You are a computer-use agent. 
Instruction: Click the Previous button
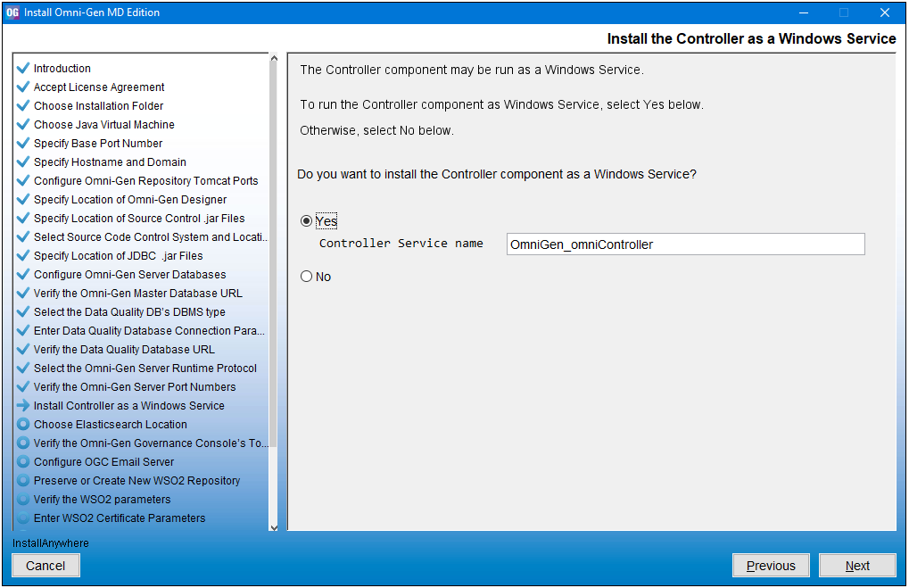(x=771, y=565)
